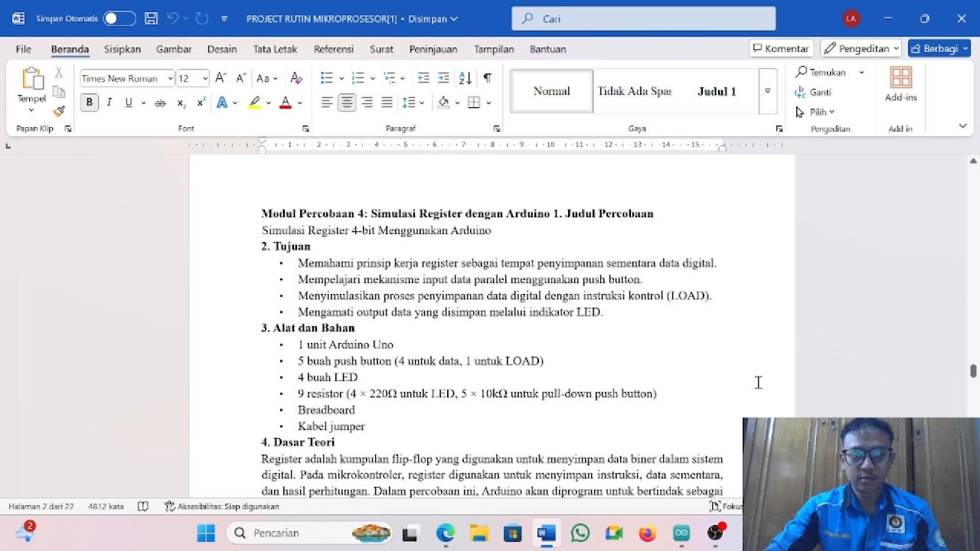Activate the Format Painter brush
980x551 pixels.
[x=59, y=111]
